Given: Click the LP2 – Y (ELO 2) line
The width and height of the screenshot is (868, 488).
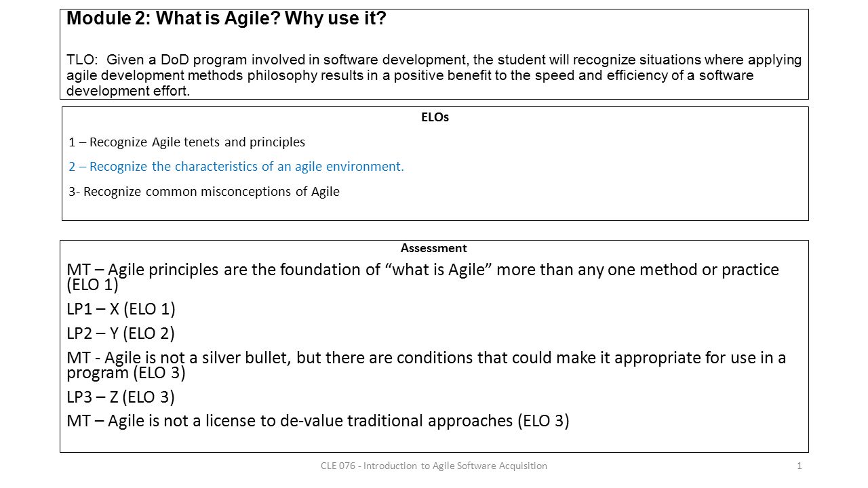Looking at the screenshot, I should (121, 333).
